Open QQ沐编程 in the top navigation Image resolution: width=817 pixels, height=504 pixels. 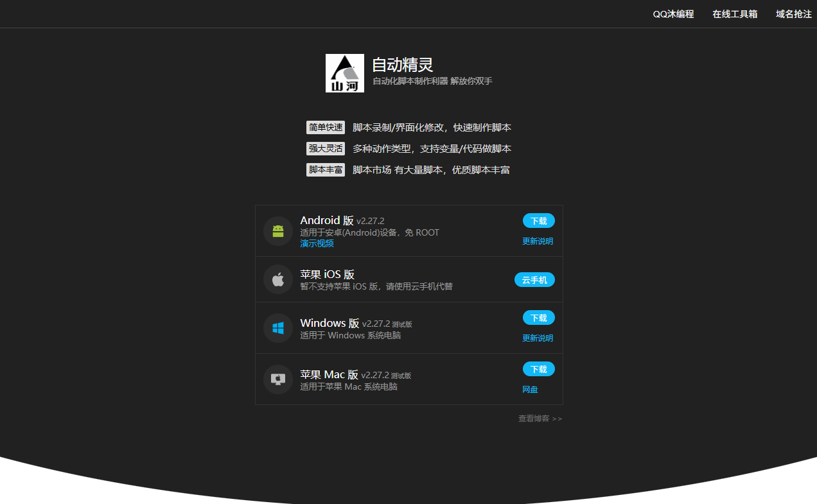(x=674, y=14)
